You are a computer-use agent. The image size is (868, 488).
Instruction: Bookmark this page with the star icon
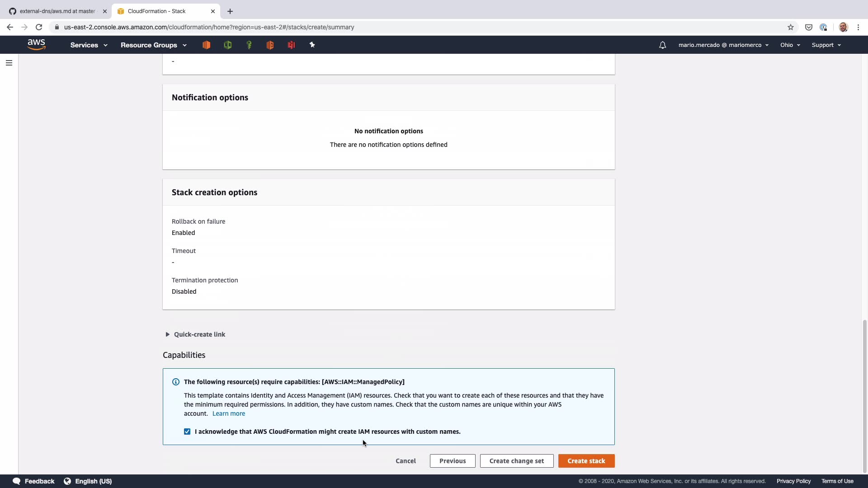tap(791, 27)
